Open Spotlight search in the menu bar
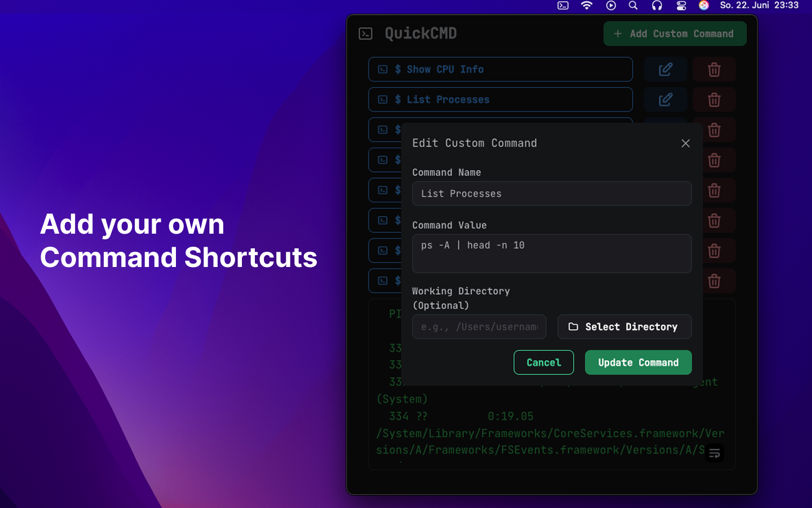 point(633,6)
